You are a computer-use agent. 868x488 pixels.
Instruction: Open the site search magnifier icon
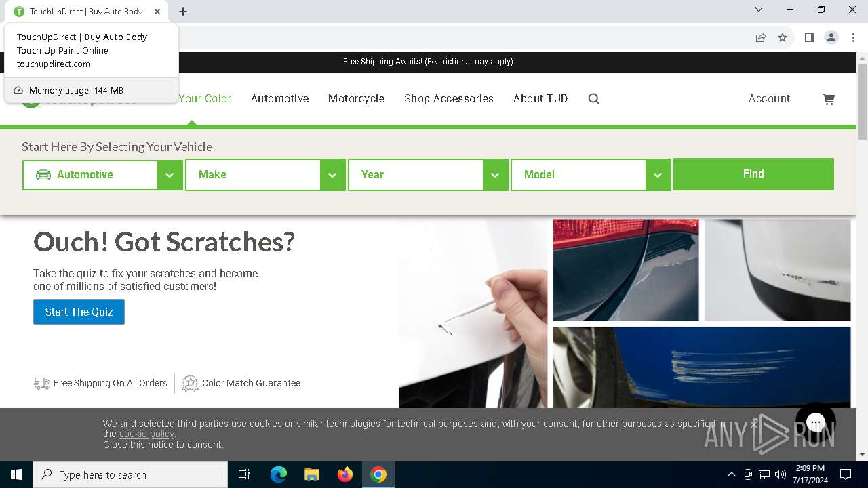click(x=594, y=99)
